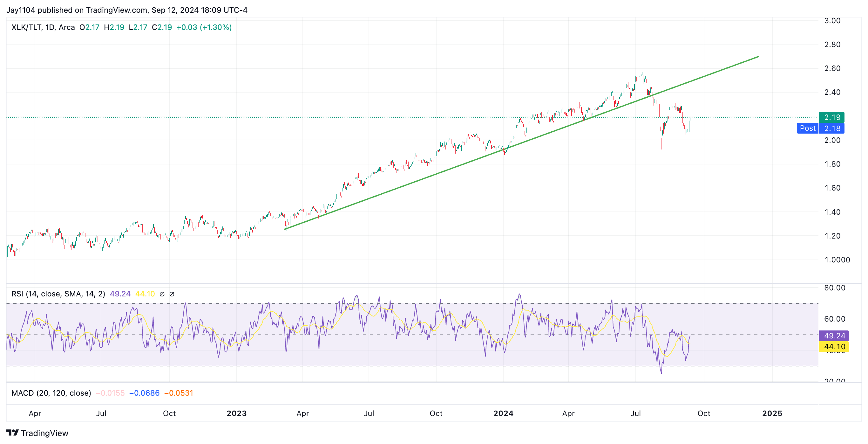Click the green ascending trendline
868x444 pixels.
click(x=522, y=143)
